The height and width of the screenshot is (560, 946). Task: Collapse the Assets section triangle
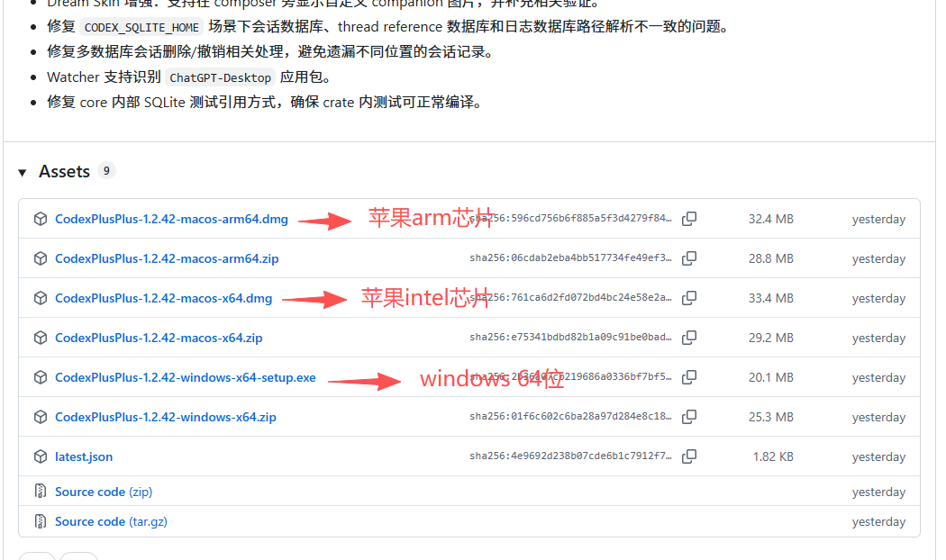(x=23, y=173)
